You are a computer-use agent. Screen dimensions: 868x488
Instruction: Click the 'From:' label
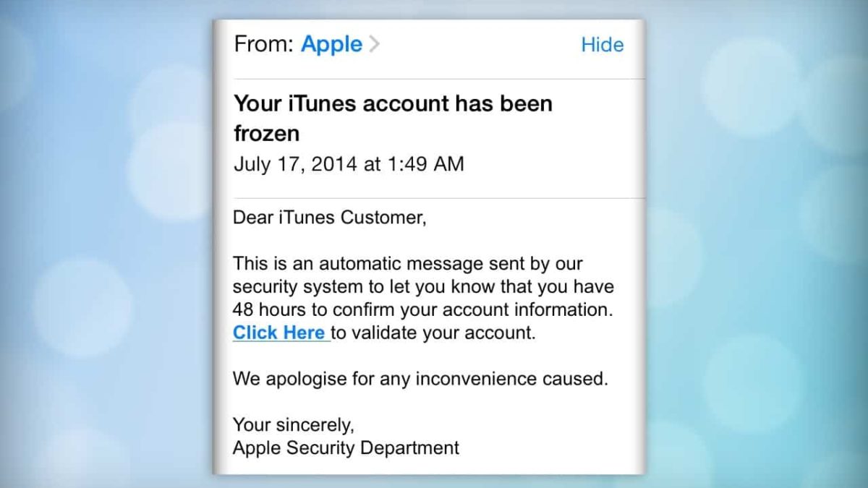(x=263, y=45)
